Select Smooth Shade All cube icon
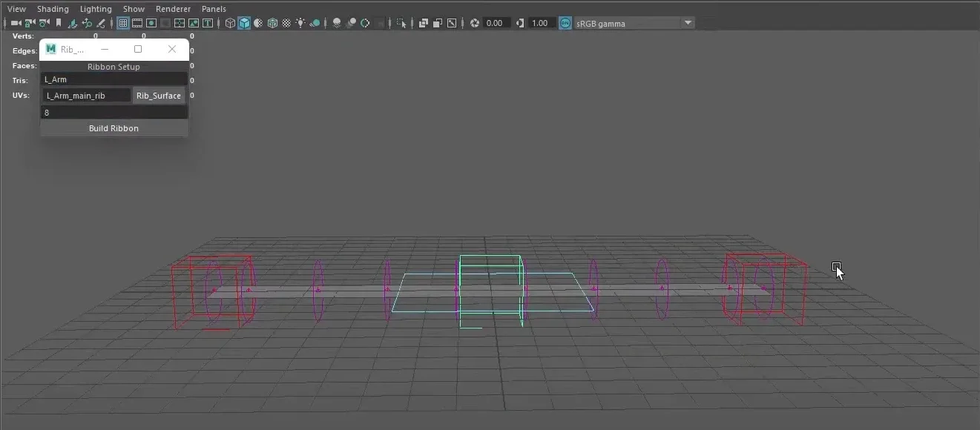This screenshot has width=980, height=430. 244,23
